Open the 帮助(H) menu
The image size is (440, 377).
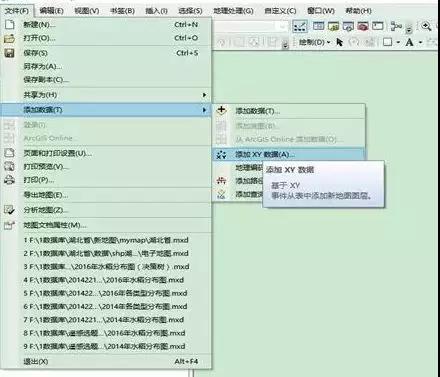(x=358, y=11)
